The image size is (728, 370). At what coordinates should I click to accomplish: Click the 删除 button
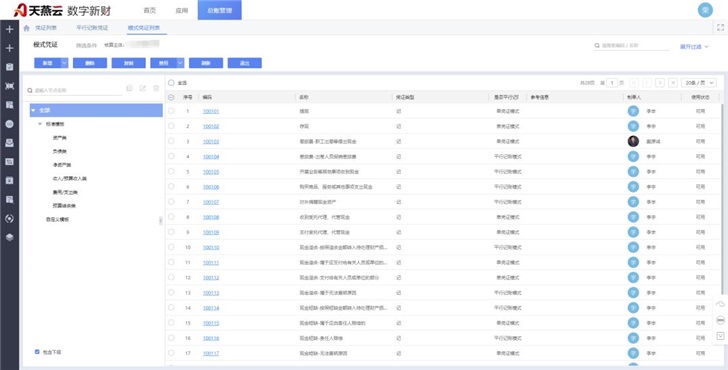(x=90, y=63)
